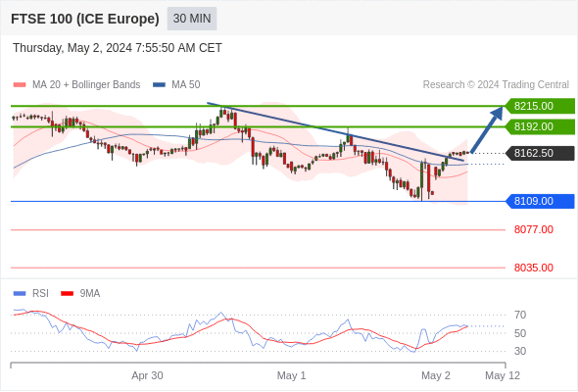Select the 8192.00 resistance price tag
Viewport: 578px width, 392px height.
[540, 126]
